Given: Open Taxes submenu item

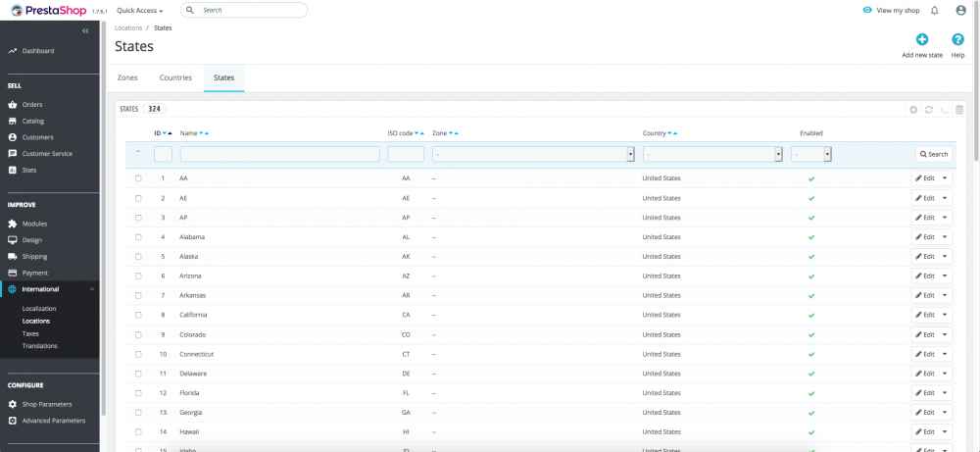Looking at the screenshot, I should coord(30,333).
